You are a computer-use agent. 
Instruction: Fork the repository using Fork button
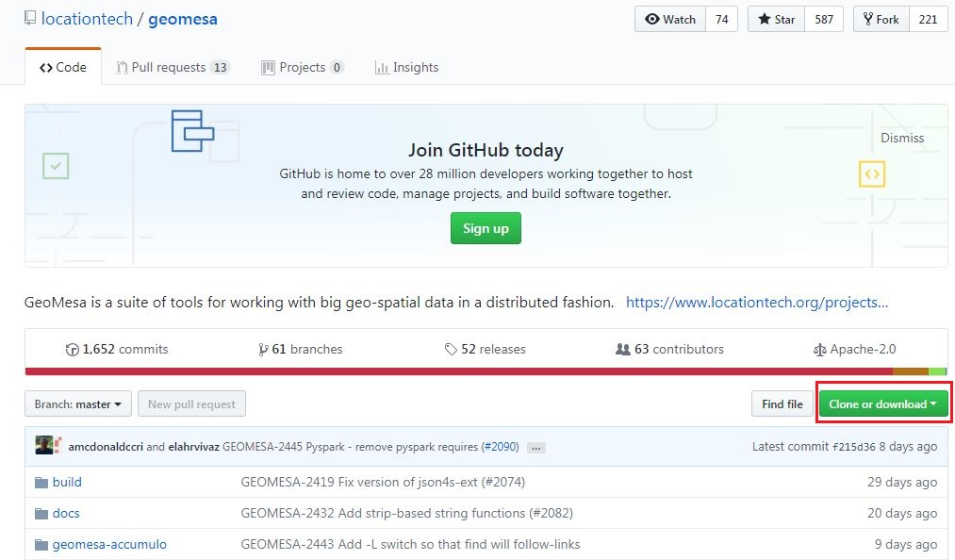pyautogui.click(x=881, y=19)
